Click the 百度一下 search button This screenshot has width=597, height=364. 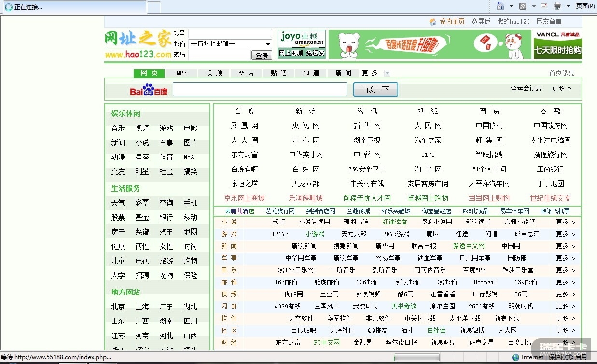pyautogui.click(x=375, y=89)
